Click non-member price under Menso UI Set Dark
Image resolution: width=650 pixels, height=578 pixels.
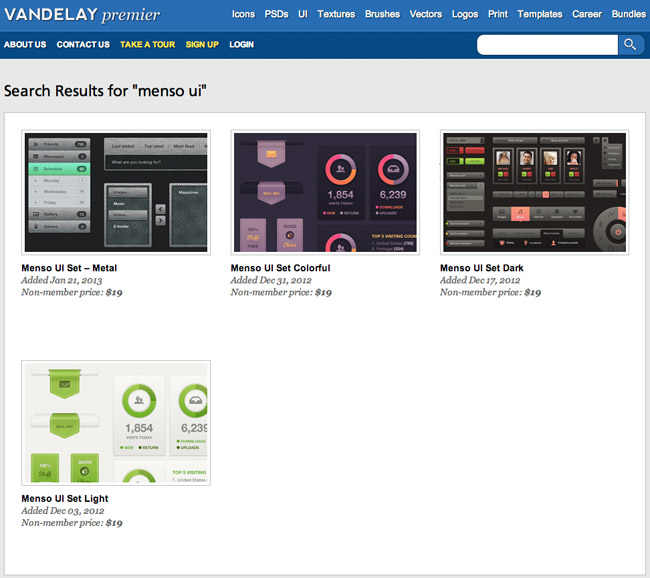490,292
